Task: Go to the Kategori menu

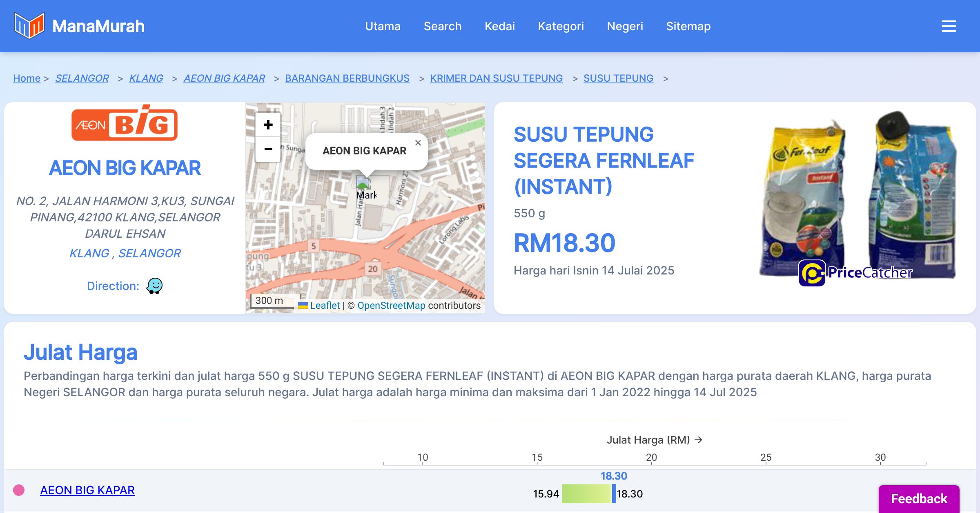Action: 561,26
